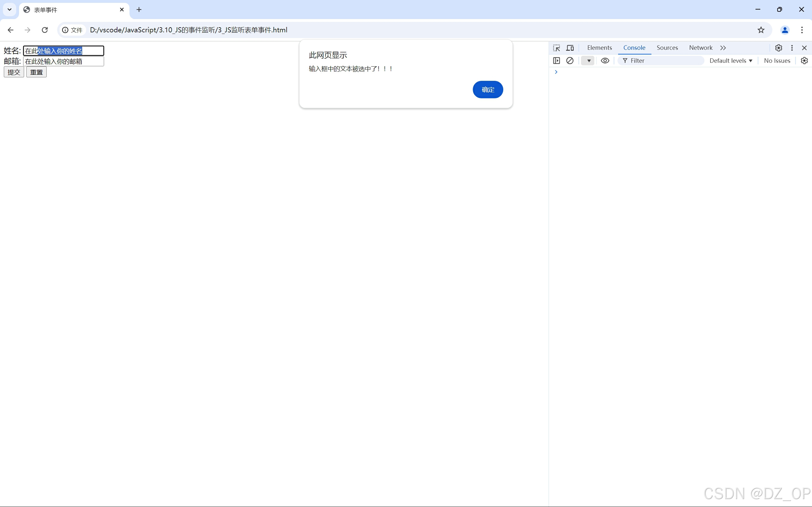Open console settings gear next to Issues
Screen dimensions: 812x507
coord(804,61)
